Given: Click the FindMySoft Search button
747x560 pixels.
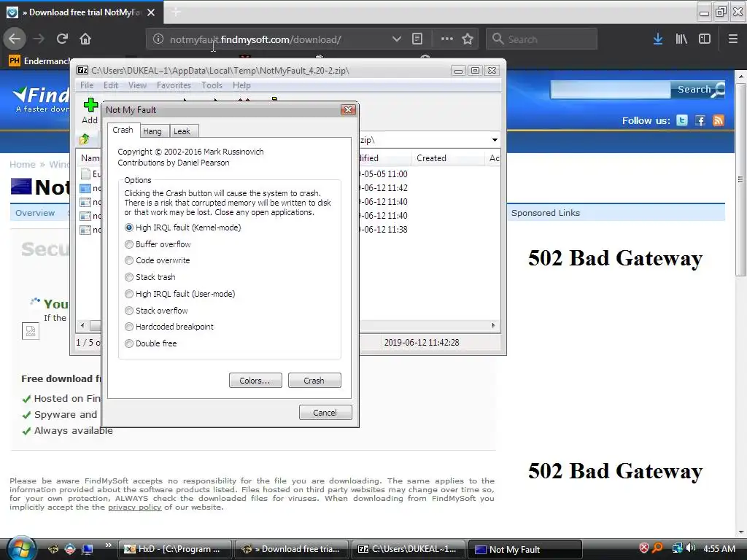Looking at the screenshot, I should tap(698, 90).
